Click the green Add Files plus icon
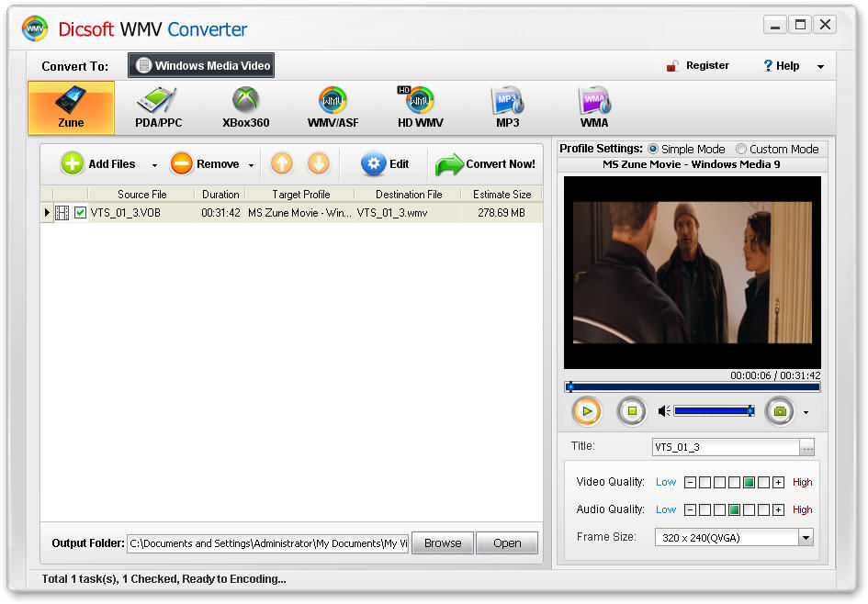Image resolution: width=868 pixels, height=604 pixels. pyautogui.click(x=72, y=163)
